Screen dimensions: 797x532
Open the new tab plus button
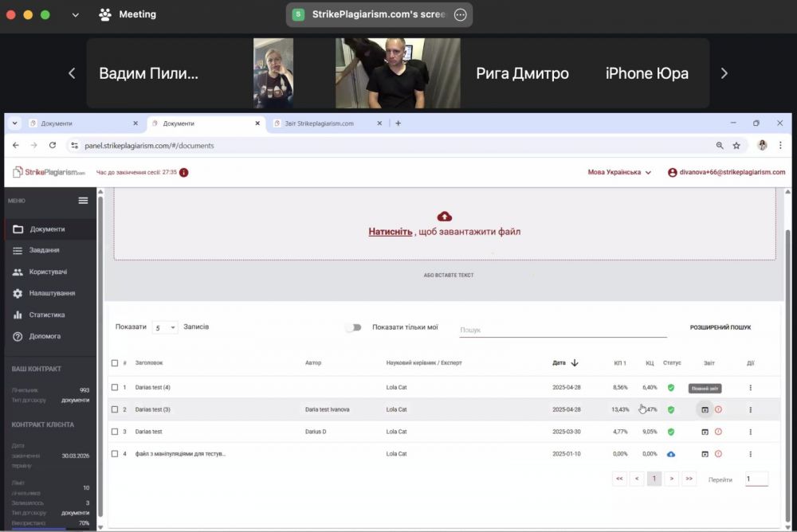tap(398, 123)
